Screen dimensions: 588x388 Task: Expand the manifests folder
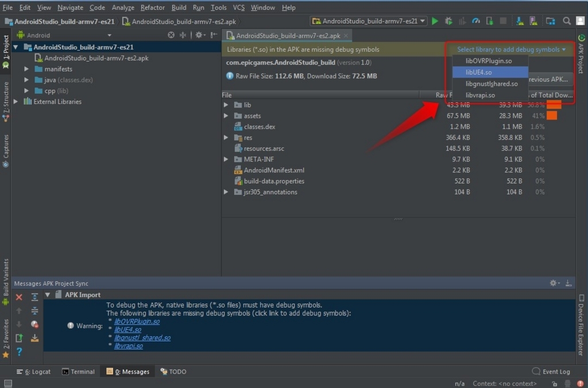[26, 69]
